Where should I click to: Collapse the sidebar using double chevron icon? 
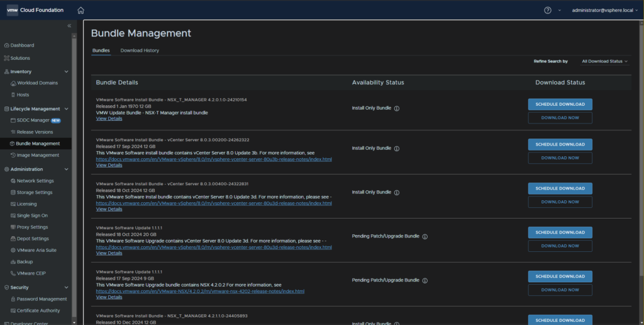[69, 25]
